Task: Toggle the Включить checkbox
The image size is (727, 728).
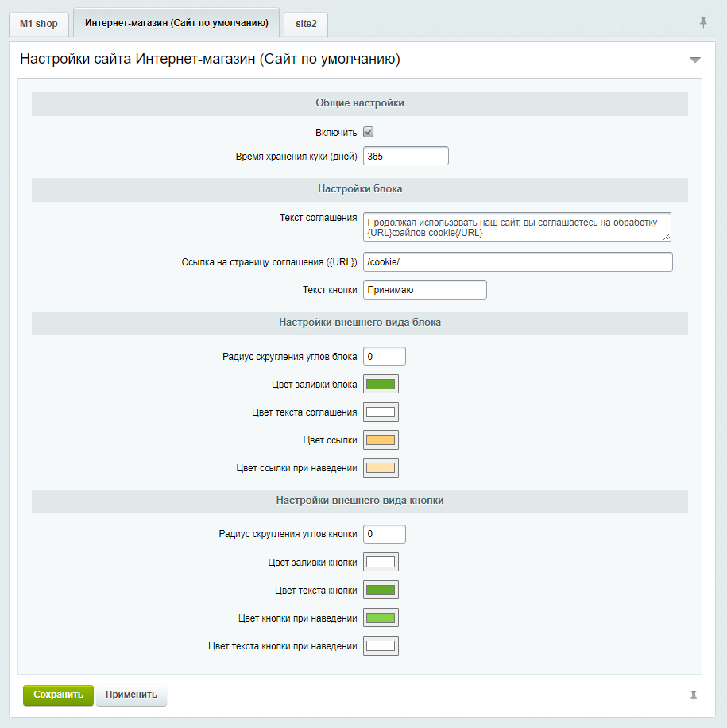Action: click(x=368, y=132)
